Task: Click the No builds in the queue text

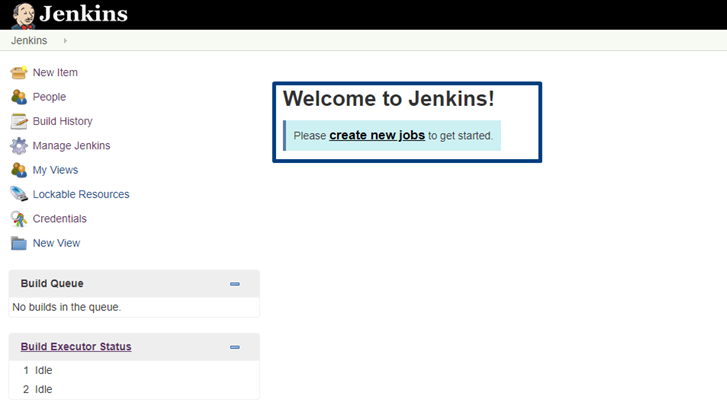Action: click(67, 307)
